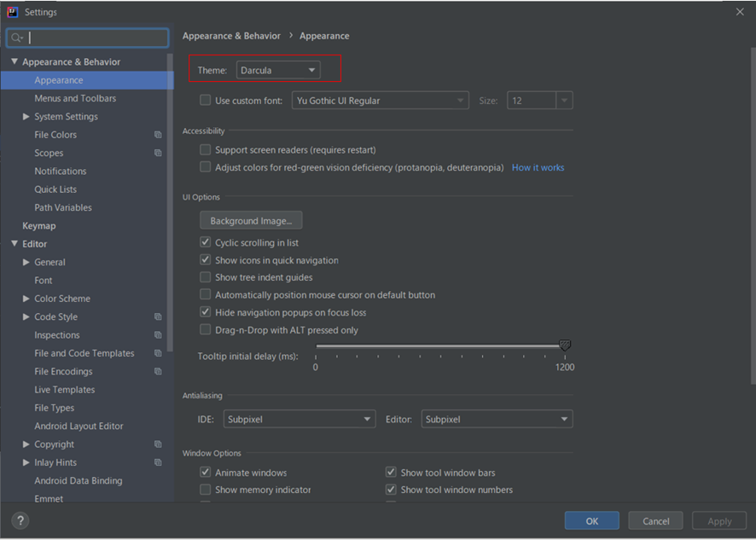Open Live Templates settings page

tap(65, 390)
